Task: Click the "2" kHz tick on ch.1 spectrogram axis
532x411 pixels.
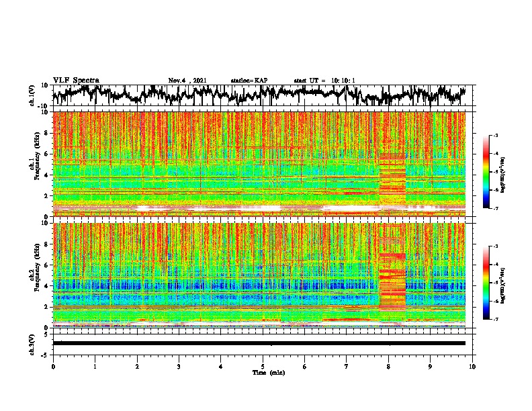Action: coord(46,195)
